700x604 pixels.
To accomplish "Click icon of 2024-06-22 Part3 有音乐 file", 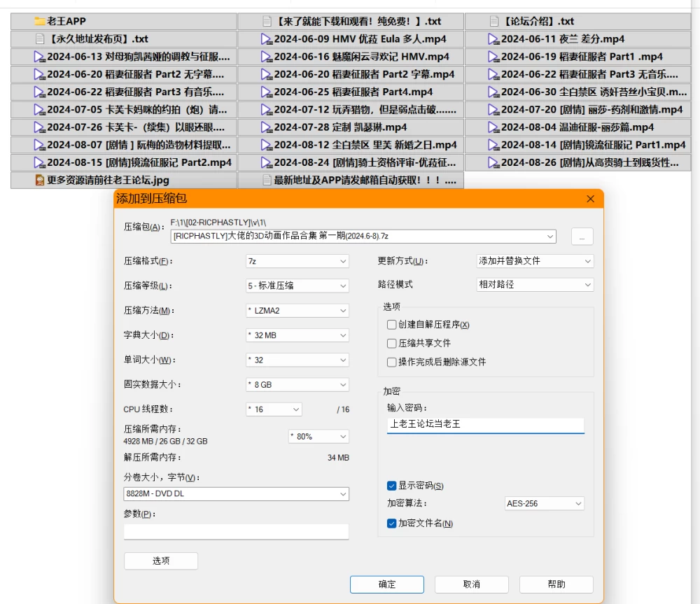I will [40, 92].
